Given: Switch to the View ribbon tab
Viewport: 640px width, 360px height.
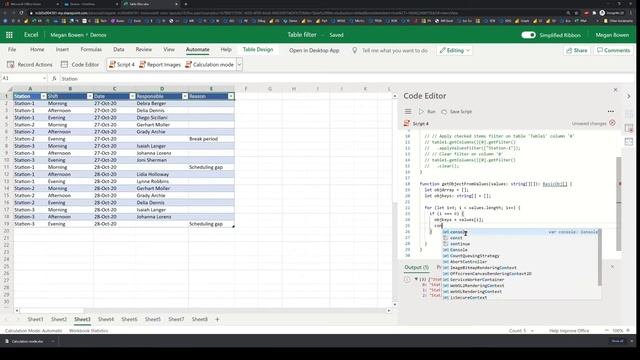Looking at the screenshot, I should click(x=169, y=49).
